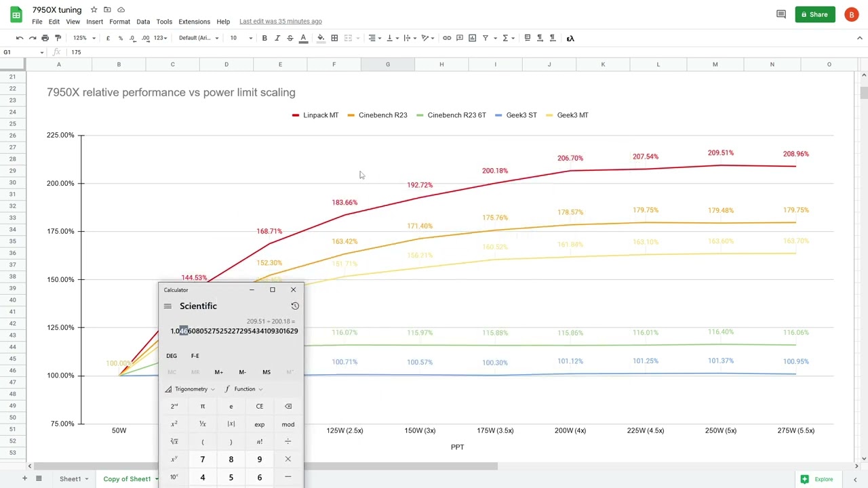Open the more number formats 123 dropdown

[161, 38]
